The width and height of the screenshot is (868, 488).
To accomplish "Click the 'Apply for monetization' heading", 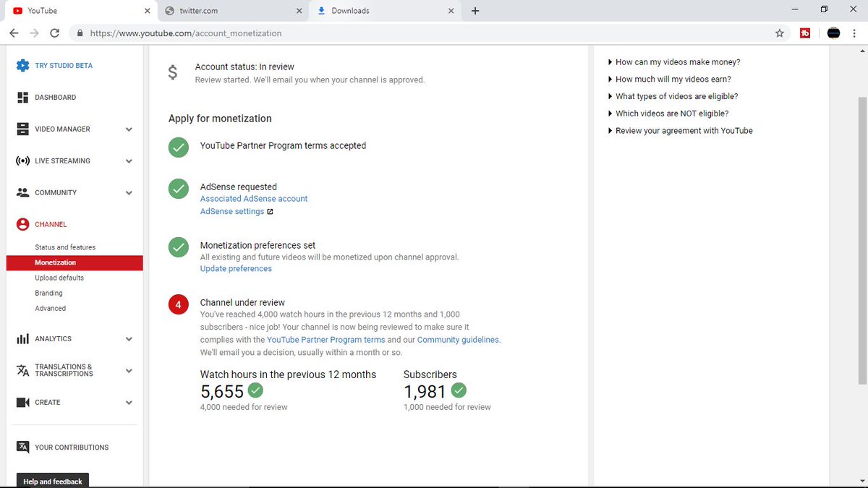I will (220, 118).
